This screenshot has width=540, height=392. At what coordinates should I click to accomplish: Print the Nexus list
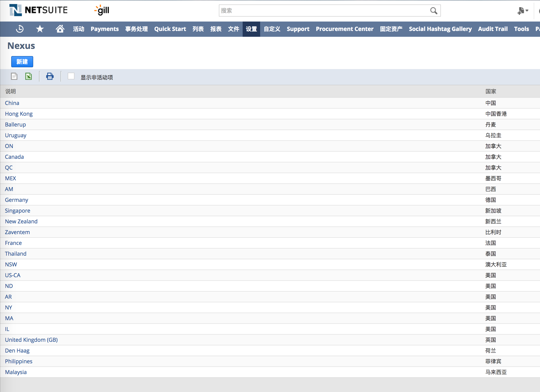pyautogui.click(x=50, y=76)
